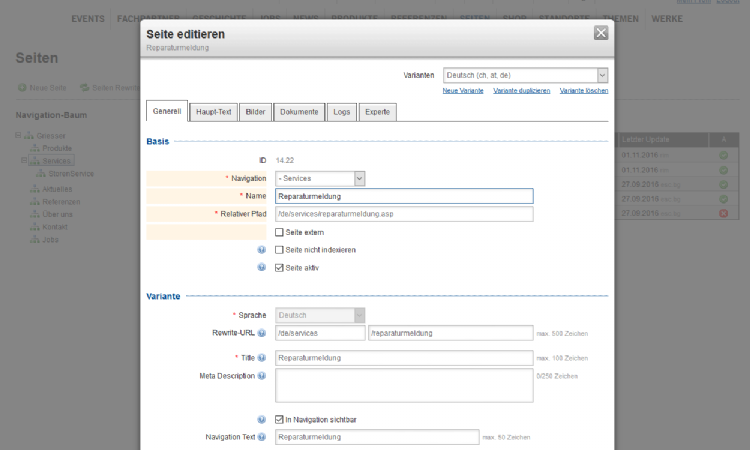The image size is (750, 450).
Task: Collapse the Services node in tree
Action: pos(24,160)
